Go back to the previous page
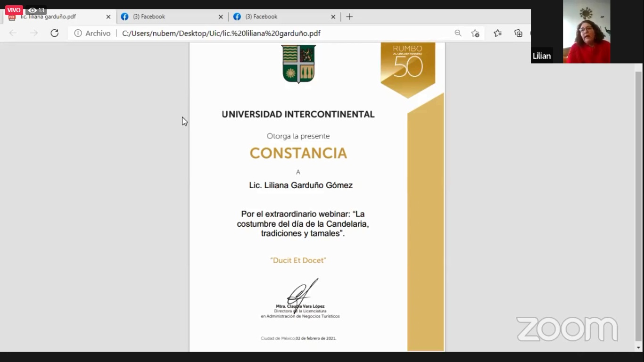Image resolution: width=644 pixels, height=362 pixels. [13, 33]
